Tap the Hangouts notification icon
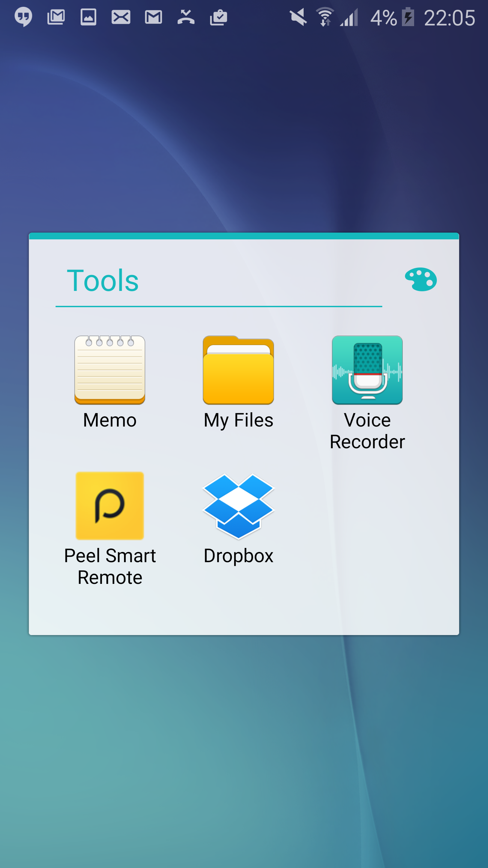The width and height of the screenshot is (488, 868). 23,17
